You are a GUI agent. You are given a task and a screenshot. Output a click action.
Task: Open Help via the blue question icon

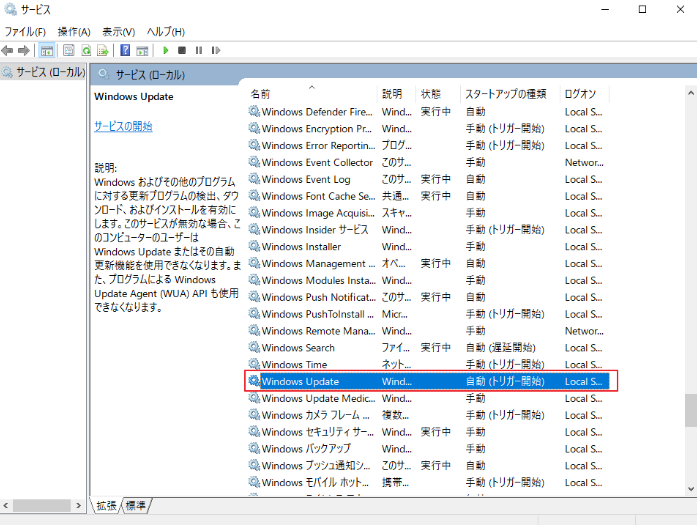pyautogui.click(x=125, y=50)
